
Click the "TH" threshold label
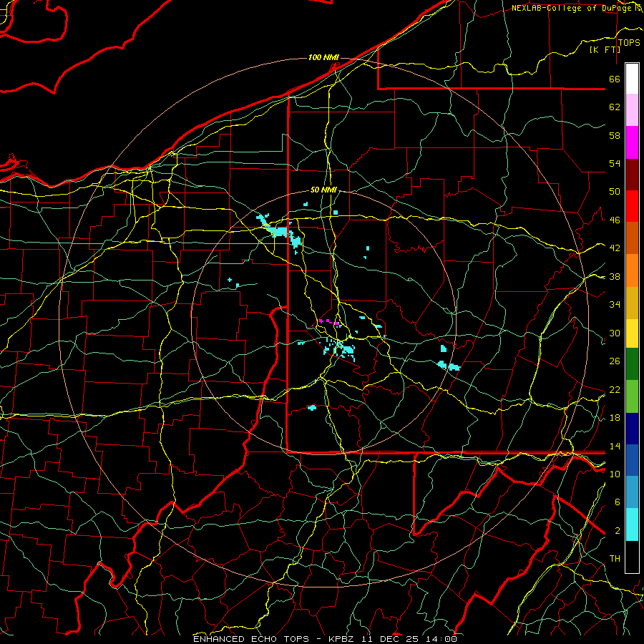615,559
